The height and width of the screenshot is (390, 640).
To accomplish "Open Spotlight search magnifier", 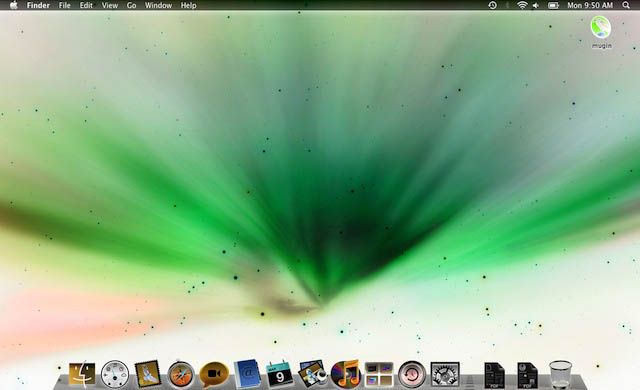I will click(626, 5).
